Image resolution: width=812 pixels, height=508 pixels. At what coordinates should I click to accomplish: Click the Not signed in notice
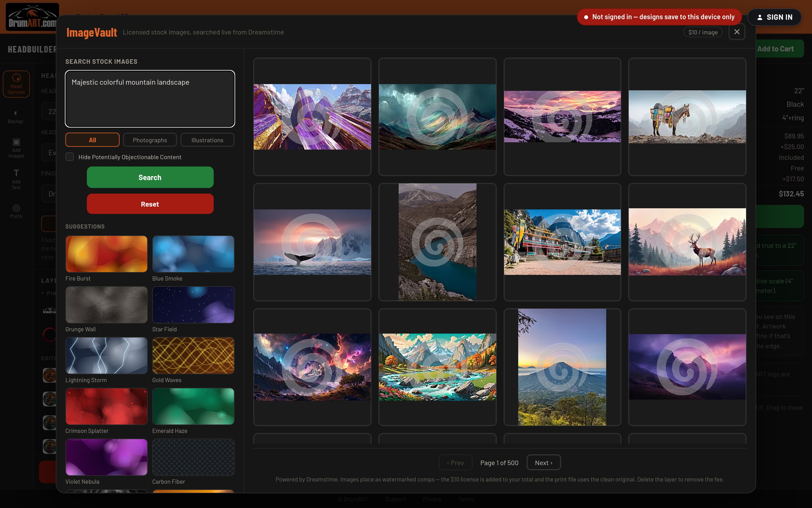[x=659, y=17]
